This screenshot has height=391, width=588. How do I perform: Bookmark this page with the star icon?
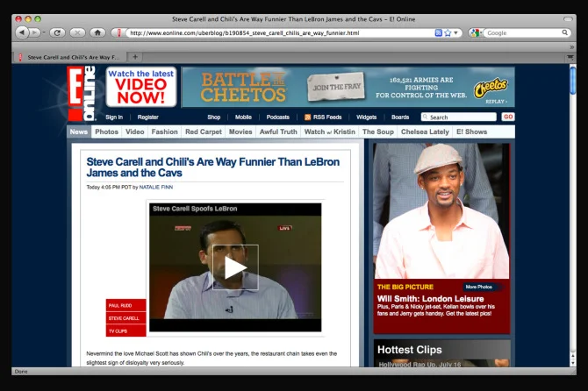point(448,33)
